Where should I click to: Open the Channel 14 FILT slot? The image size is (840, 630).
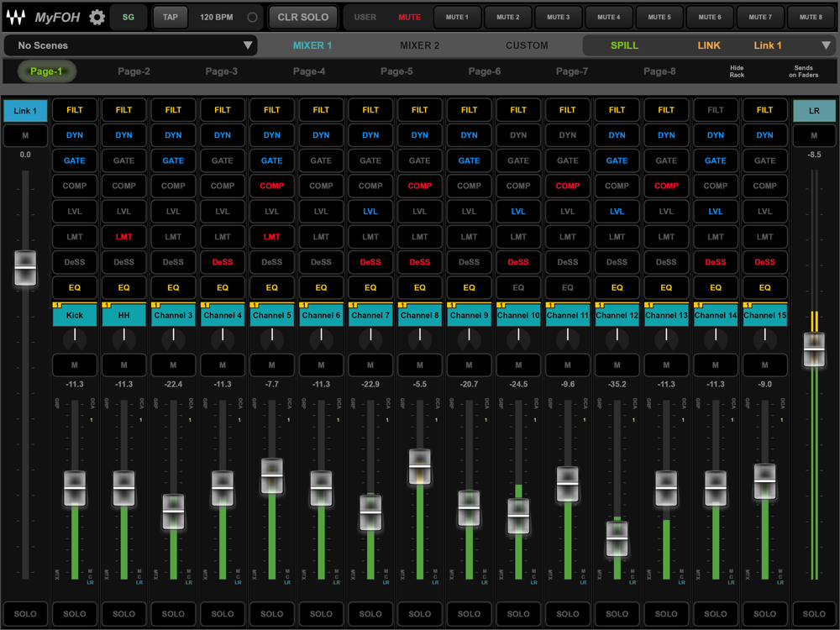(715, 110)
